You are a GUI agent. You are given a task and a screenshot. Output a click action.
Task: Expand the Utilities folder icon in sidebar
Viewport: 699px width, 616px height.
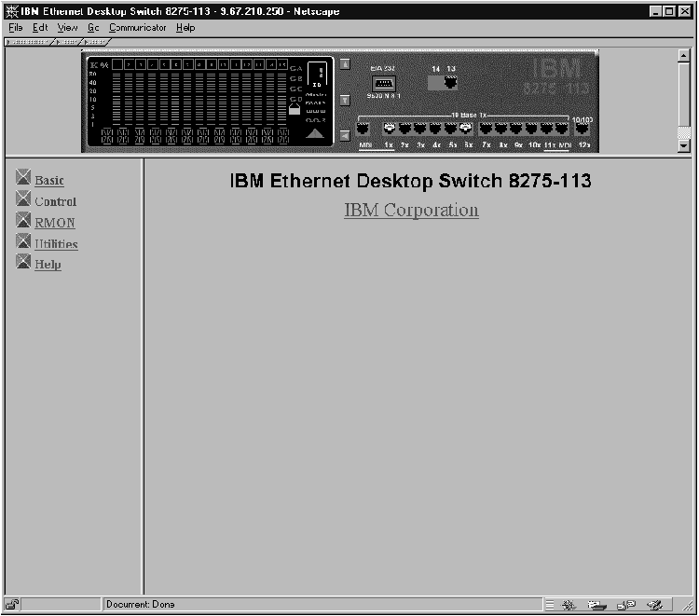click(x=23, y=242)
